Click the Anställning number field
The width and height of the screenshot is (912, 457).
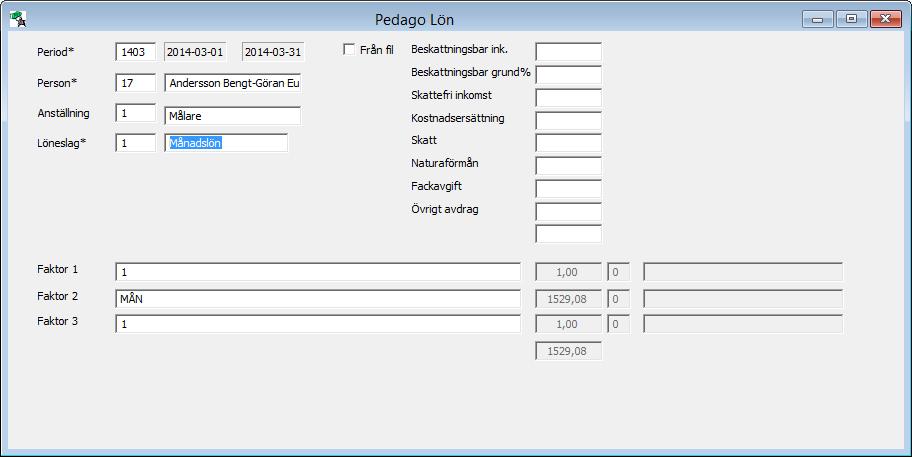coord(136,113)
